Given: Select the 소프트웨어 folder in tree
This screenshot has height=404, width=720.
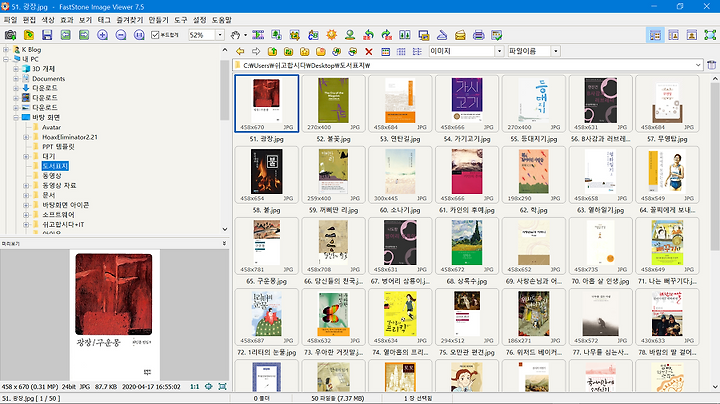Looking at the screenshot, I should coord(58,214).
